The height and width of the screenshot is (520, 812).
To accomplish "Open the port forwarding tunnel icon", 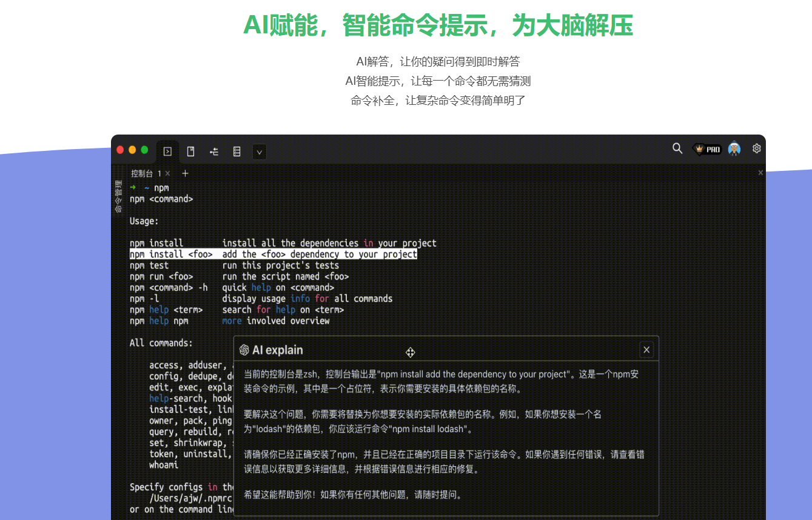I will (214, 152).
